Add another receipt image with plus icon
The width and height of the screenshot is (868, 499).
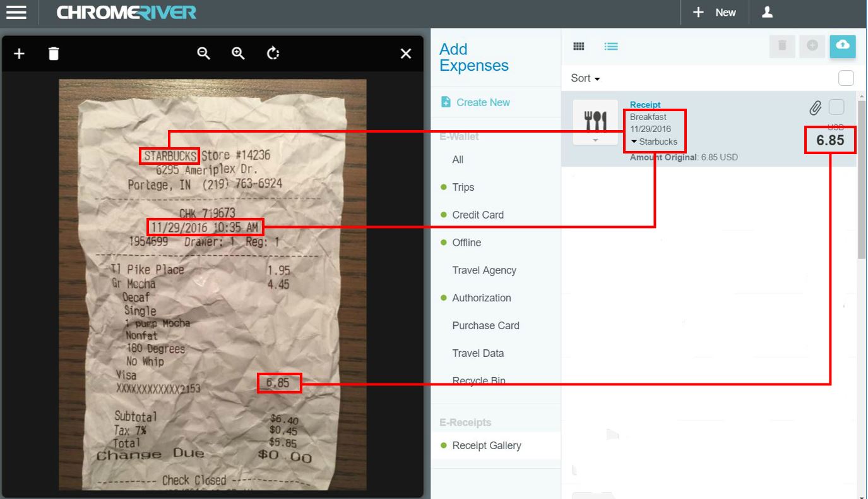19,54
